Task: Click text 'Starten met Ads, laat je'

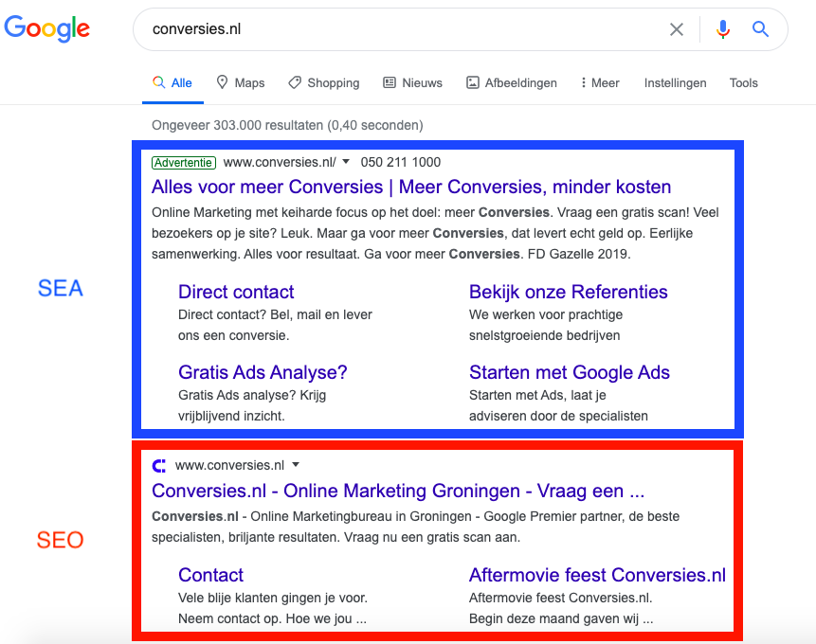Action: [537, 395]
